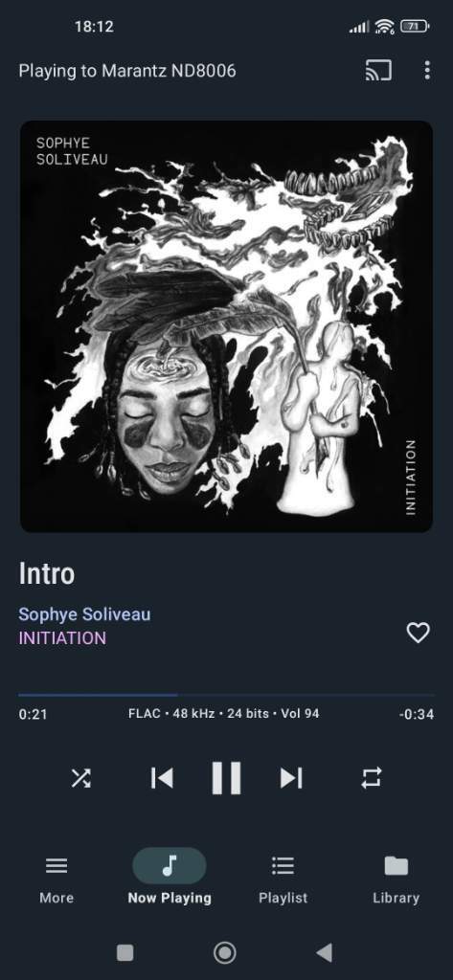Mark Intro as favorite with heart

[x=418, y=633]
